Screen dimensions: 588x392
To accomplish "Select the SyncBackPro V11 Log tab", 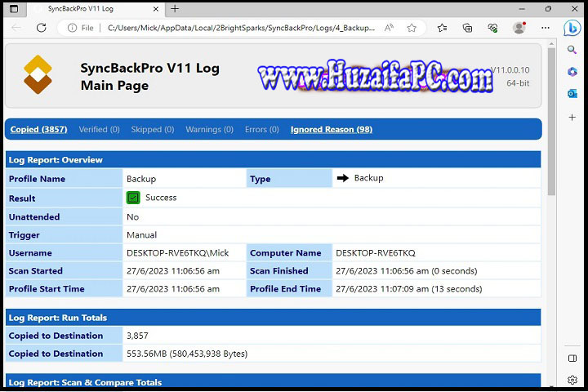I will point(96,9).
